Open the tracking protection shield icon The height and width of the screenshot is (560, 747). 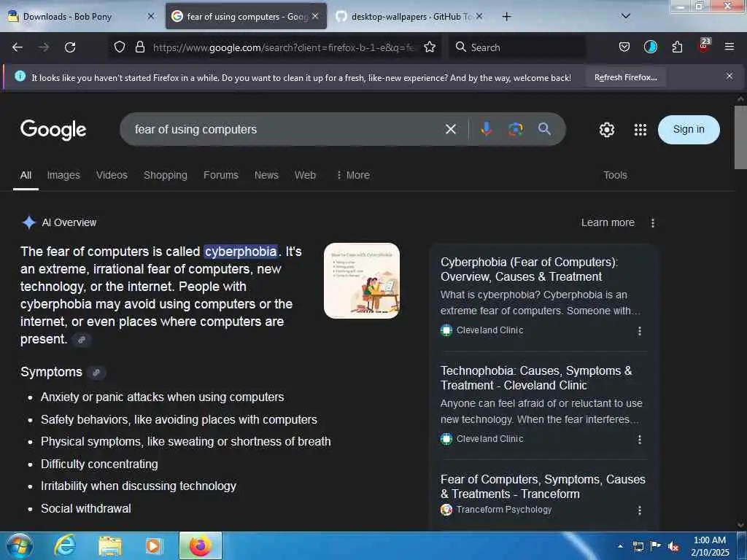point(120,47)
